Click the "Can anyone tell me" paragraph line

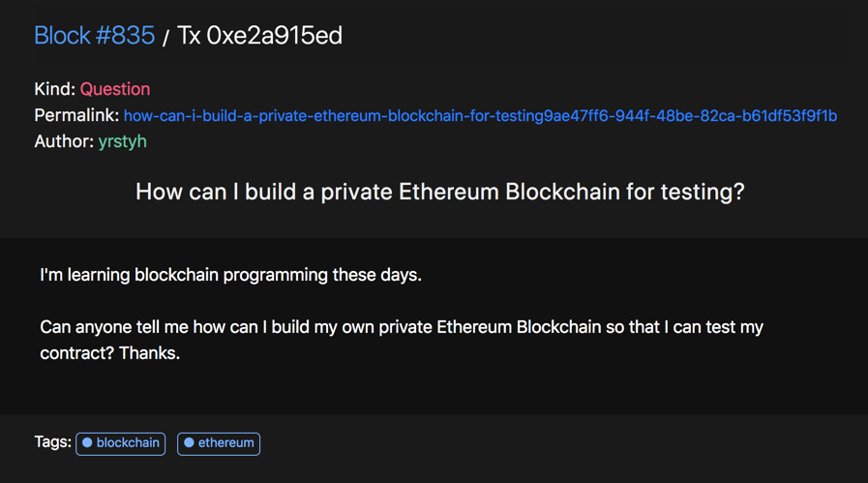tap(402, 327)
